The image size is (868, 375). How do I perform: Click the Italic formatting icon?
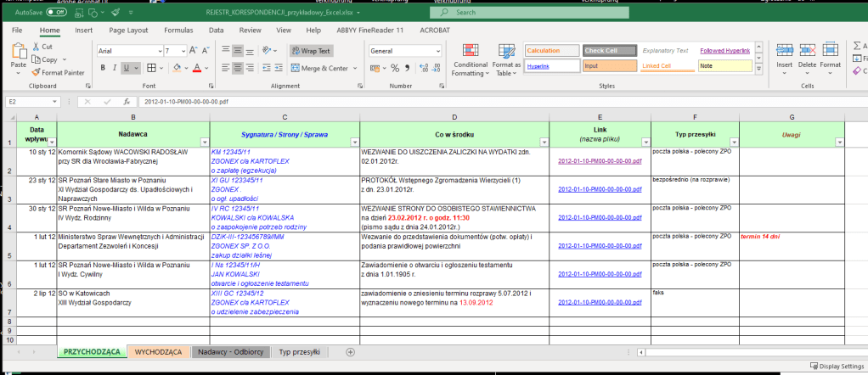click(x=115, y=68)
